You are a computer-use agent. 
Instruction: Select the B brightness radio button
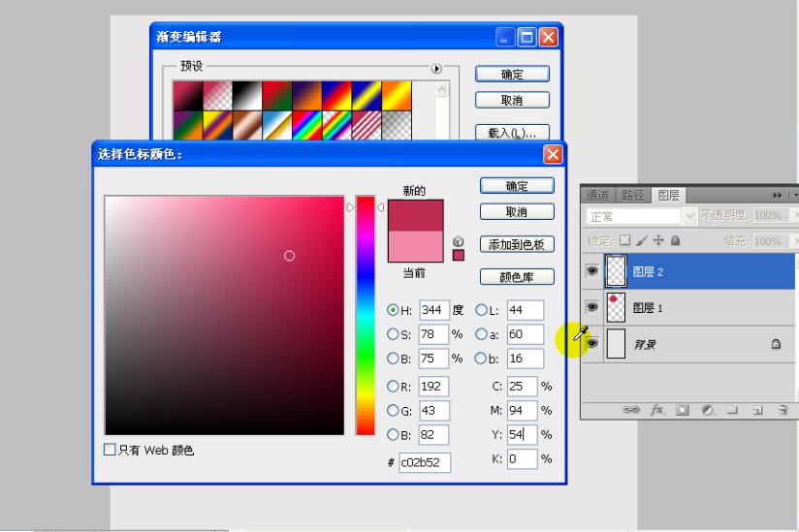[x=393, y=359]
